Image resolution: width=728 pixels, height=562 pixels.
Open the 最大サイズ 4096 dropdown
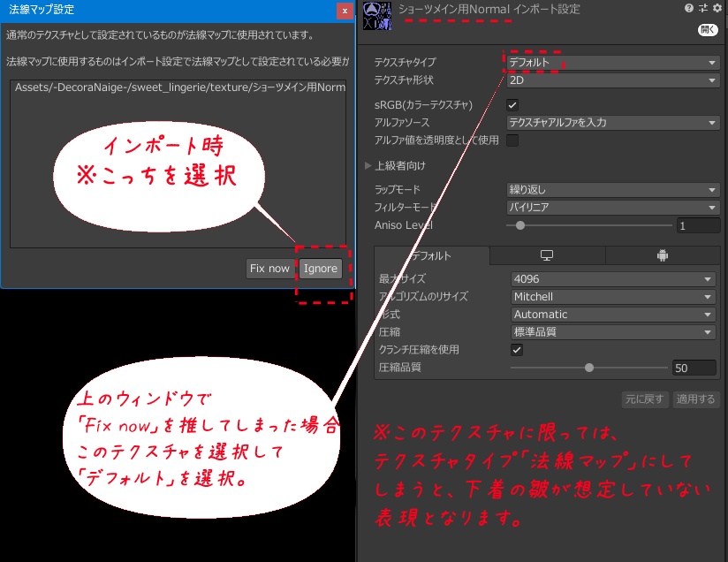pos(613,279)
